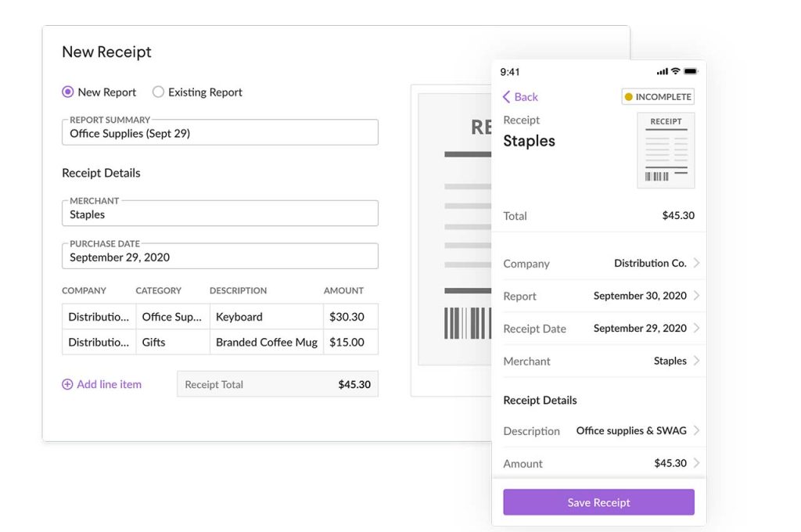
Task: Expand the Merchant Staples row chevron
Action: click(696, 361)
